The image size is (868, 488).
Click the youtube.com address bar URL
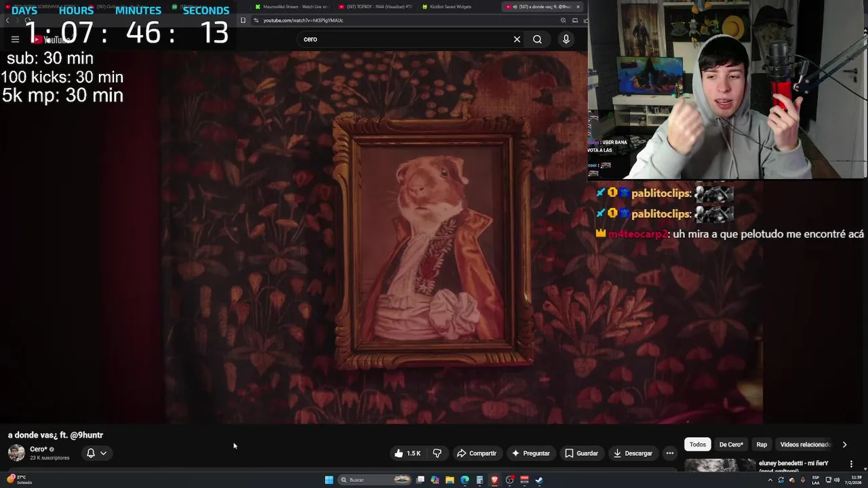tap(303, 20)
